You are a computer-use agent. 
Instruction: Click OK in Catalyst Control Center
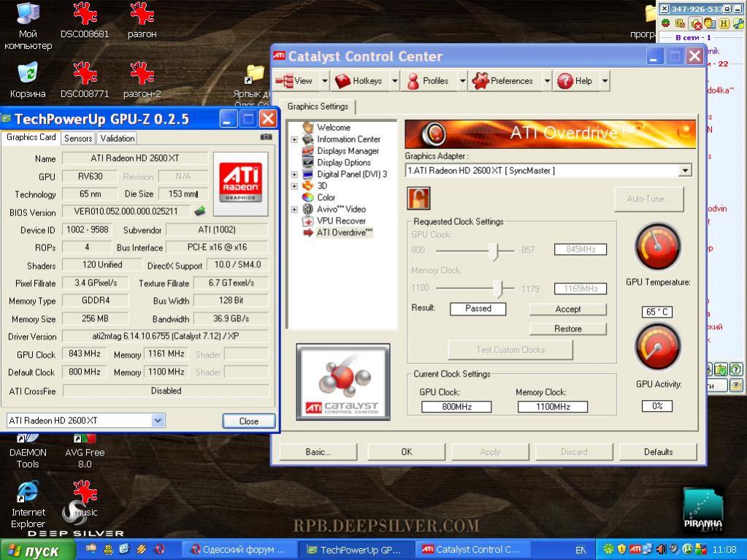point(407,452)
